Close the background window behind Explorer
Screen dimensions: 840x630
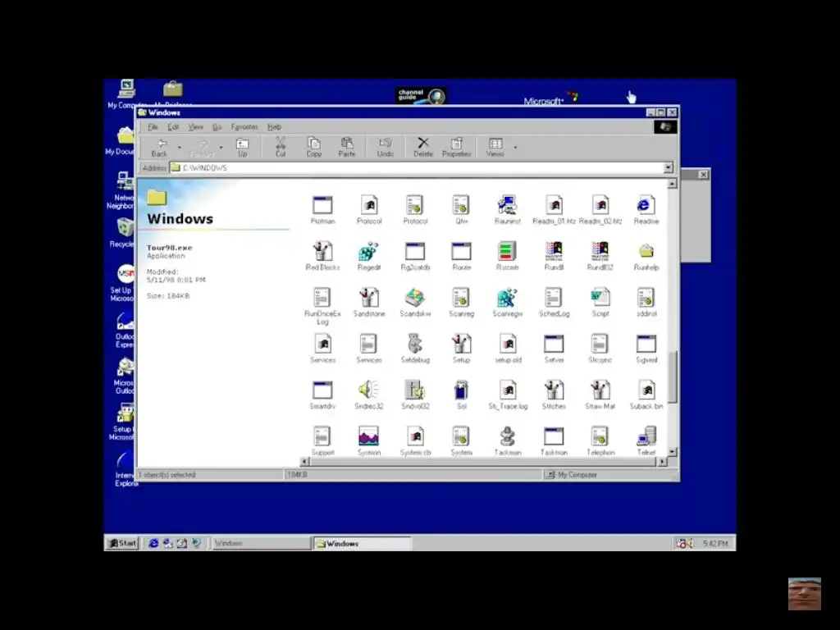(x=703, y=175)
